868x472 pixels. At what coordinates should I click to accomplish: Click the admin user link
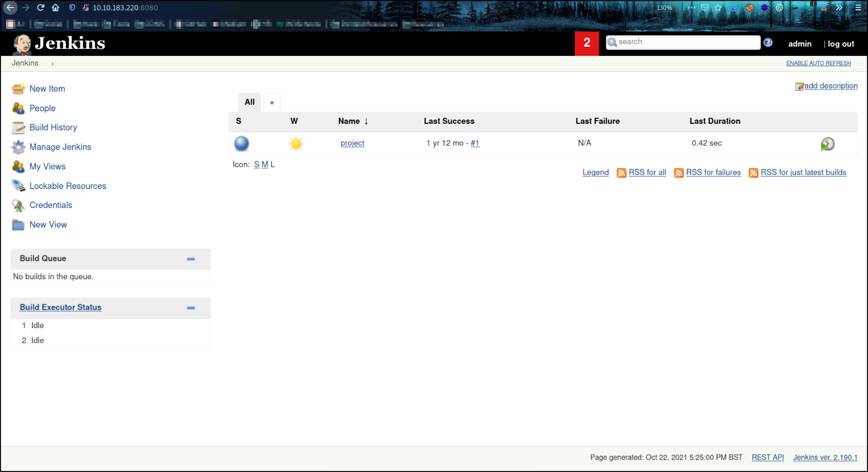point(800,44)
